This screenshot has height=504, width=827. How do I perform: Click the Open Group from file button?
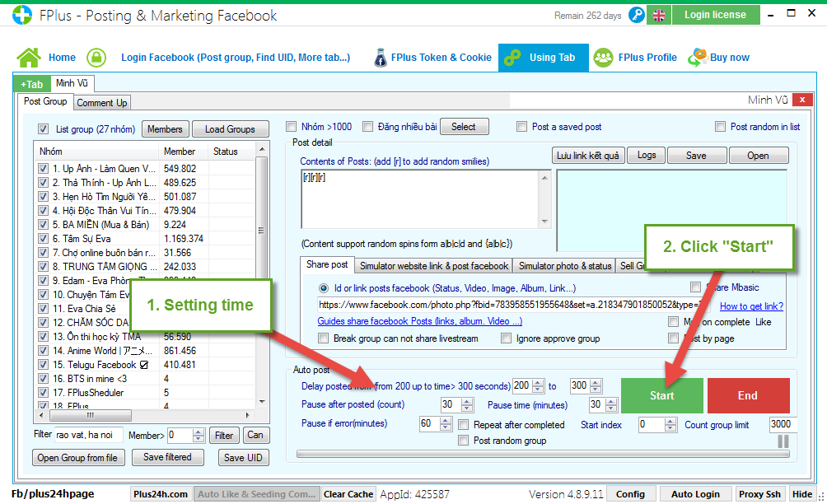[x=77, y=458]
